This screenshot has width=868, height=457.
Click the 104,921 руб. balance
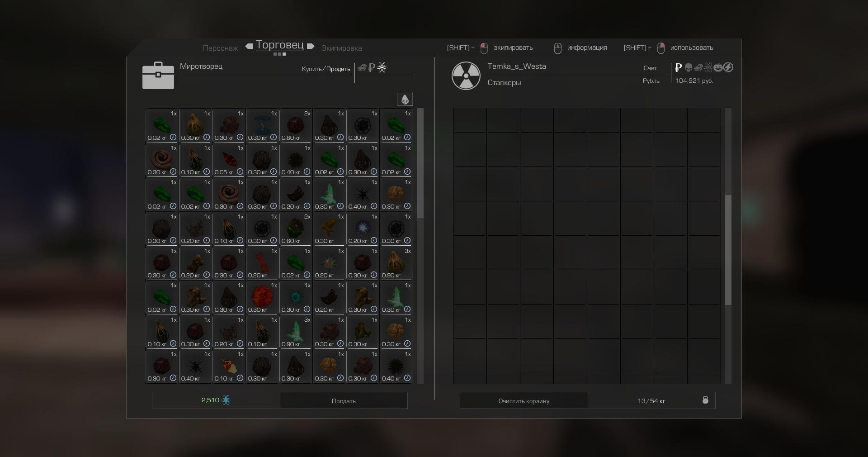coord(694,81)
